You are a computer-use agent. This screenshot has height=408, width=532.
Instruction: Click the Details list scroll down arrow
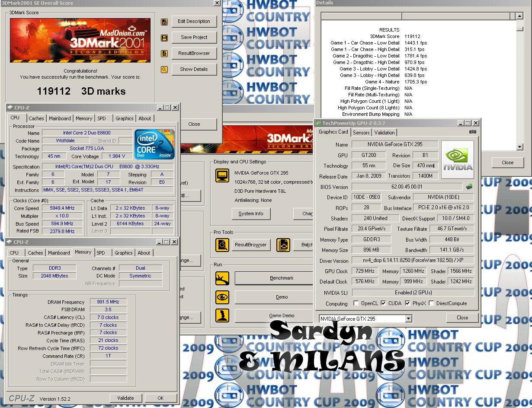coord(520,147)
